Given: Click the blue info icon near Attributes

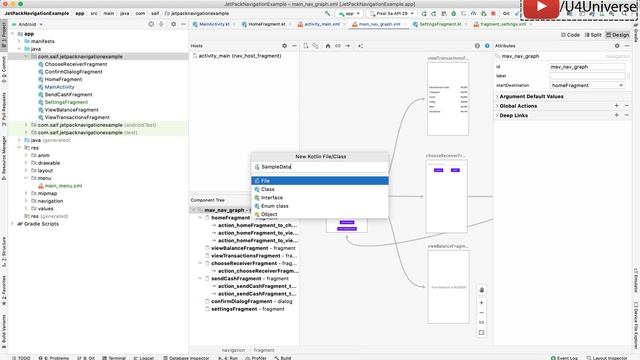Looking at the screenshot, I should point(487,46).
